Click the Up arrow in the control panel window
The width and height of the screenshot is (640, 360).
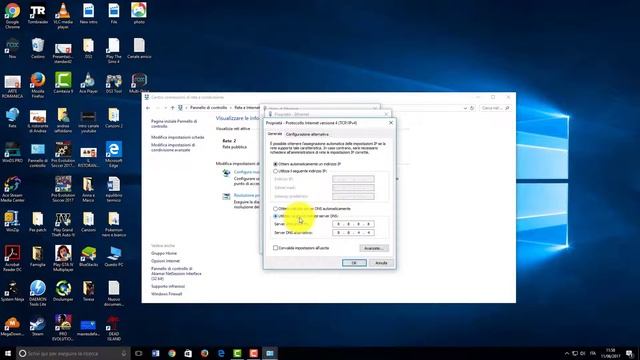[172, 108]
